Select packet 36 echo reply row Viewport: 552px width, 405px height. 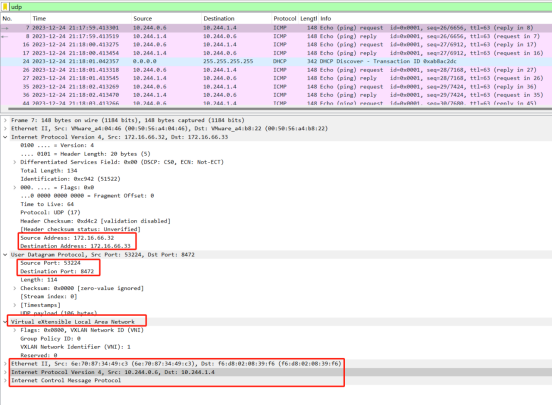(x=276, y=95)
